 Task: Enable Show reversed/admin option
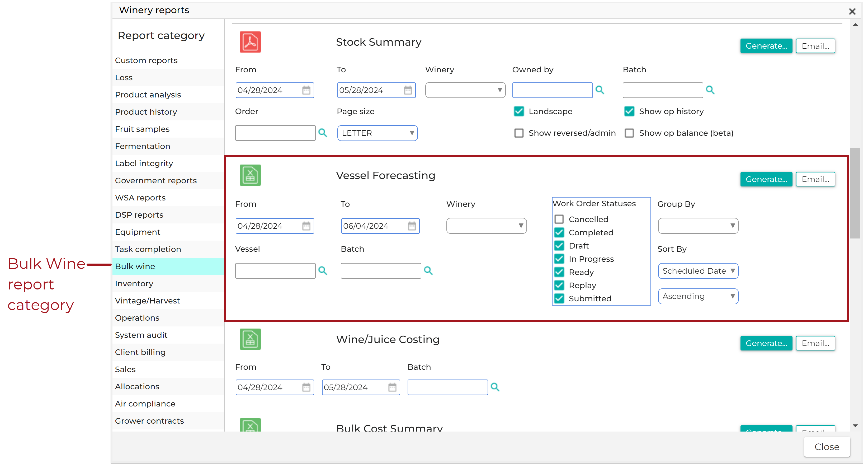(519, 133)
